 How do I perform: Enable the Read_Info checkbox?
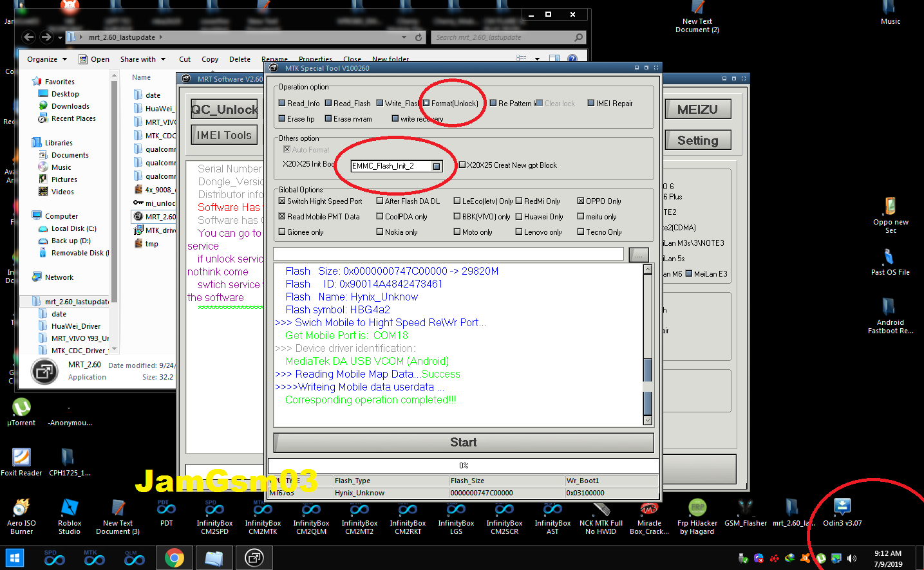point(282,103)
